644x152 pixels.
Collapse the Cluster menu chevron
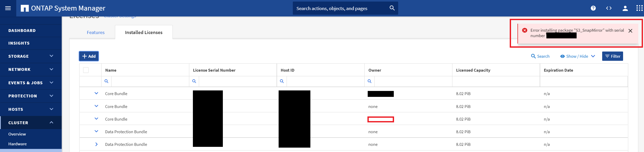click(x=51, y=122)
